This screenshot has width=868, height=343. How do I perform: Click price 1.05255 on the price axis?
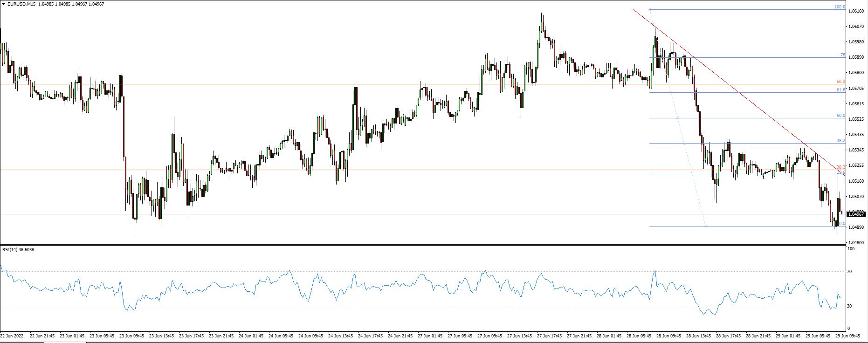(x=856, y=165)
